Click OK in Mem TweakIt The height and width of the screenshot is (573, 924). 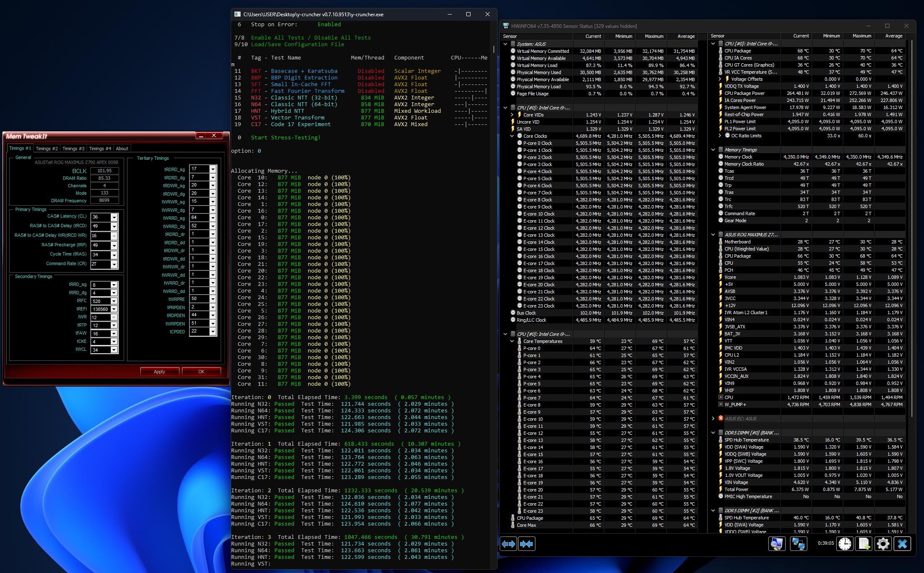[201, 372]
